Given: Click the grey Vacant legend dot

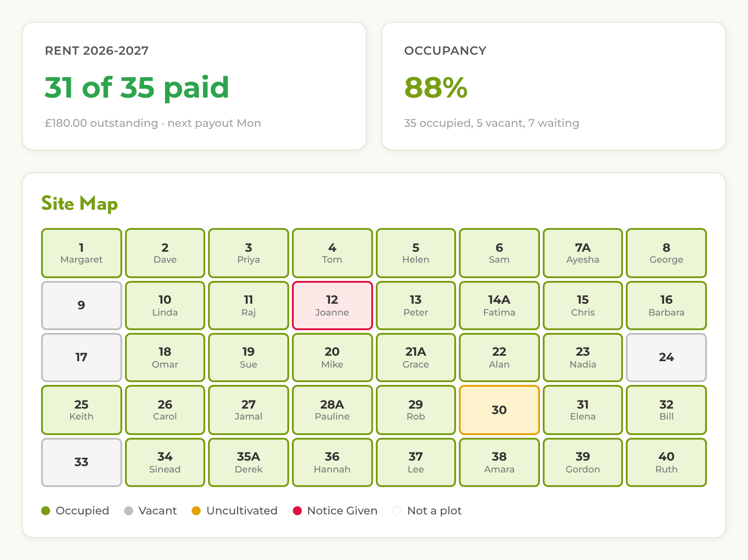Looking at the screenshot, I should click(129, 511).
